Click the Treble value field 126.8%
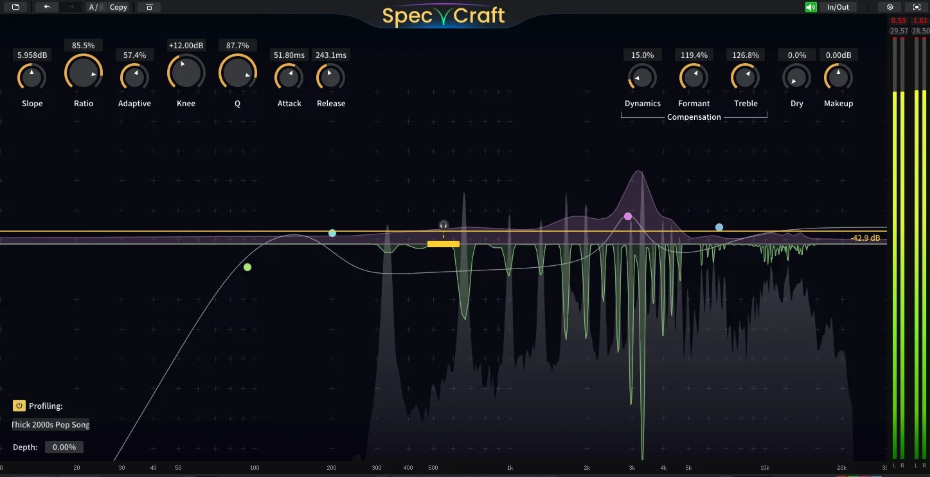The height and width of the screenshot is (477, 930). click(746, 55)
